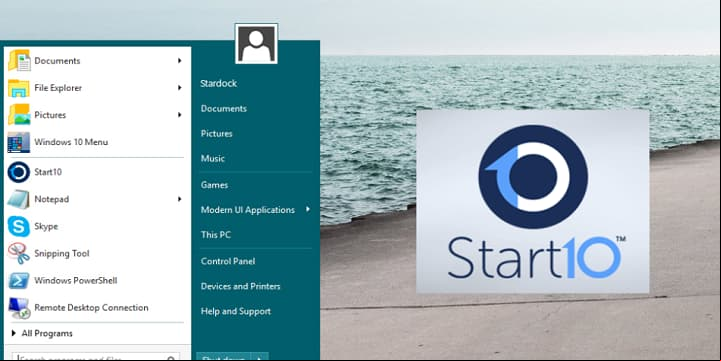721x361 pixels.
Task: Launch Skype via its blue S icon
Action: [x=19, y=226]
